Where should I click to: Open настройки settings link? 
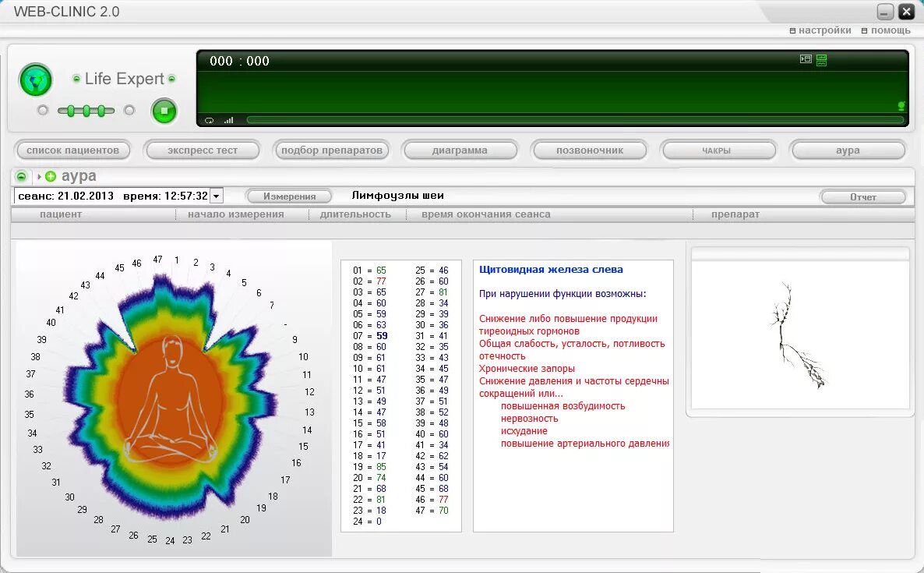(820, 30)
